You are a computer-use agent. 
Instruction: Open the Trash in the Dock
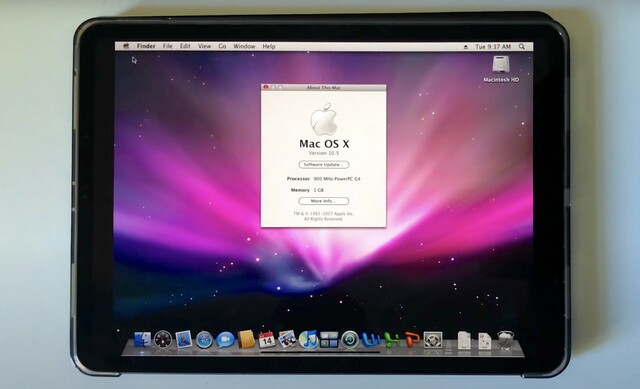[505, 340]
